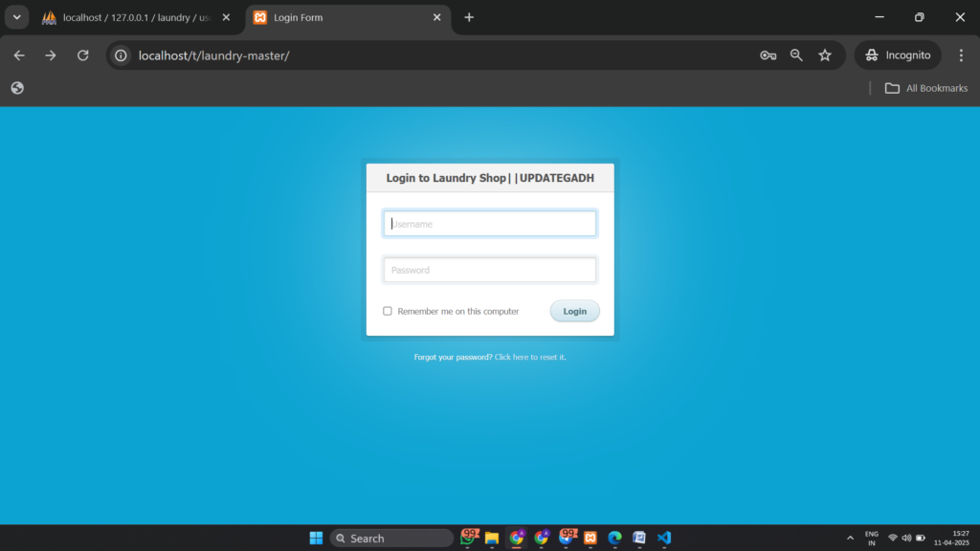This screenshot has height=551, width=980.
Task: View site information icon
Action: click(121, 55)
